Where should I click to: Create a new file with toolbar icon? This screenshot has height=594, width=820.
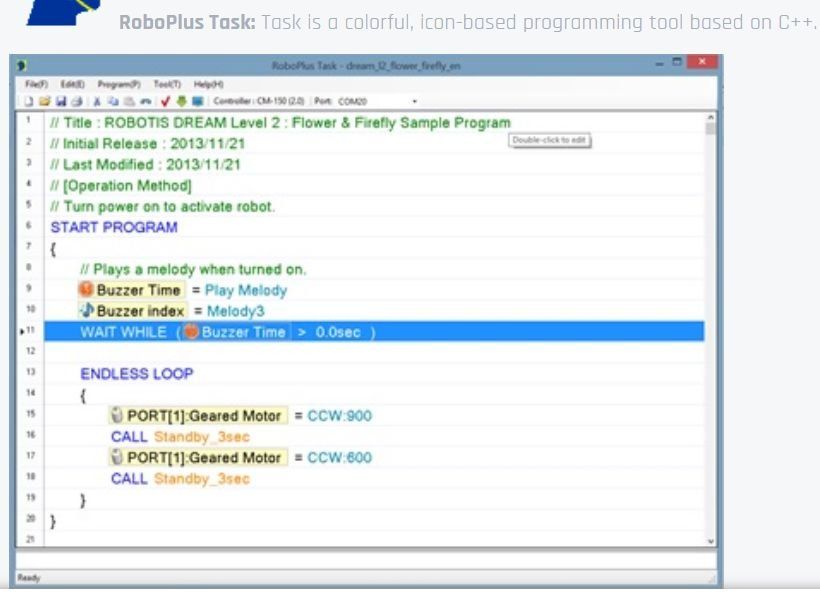29,101
